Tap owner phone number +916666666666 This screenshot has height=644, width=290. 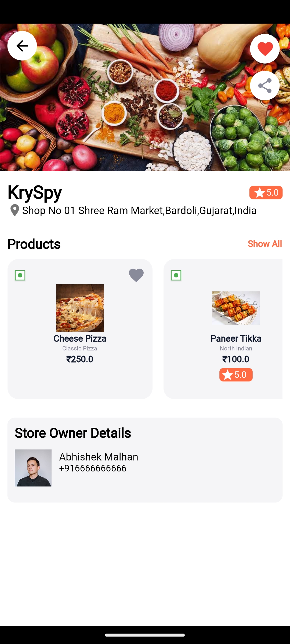click(x=93, y=468)
